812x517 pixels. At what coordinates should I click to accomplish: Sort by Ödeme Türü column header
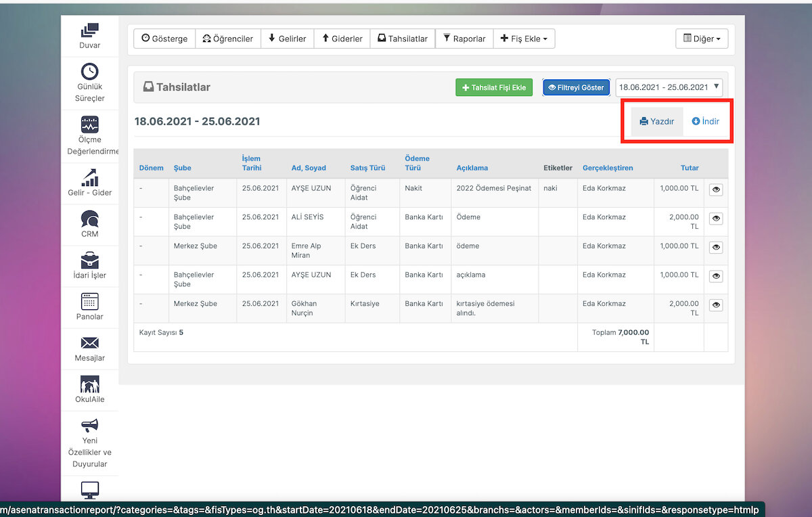point(418,163)
